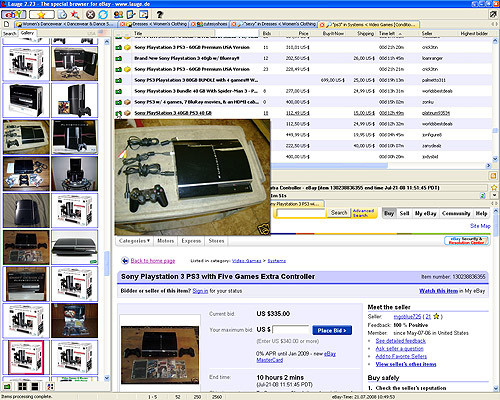Click Watch this item link
Screen dimensions: 500x400
click(x=438, y=291)
